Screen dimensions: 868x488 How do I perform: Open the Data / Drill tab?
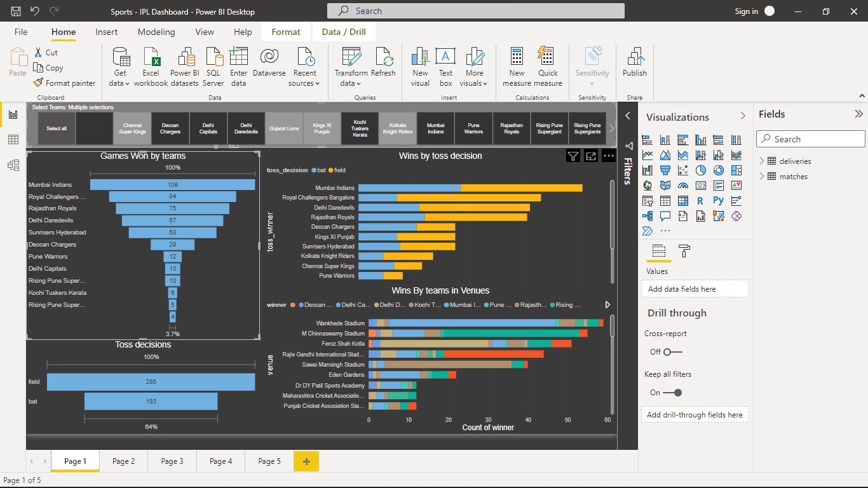point(344,32)
